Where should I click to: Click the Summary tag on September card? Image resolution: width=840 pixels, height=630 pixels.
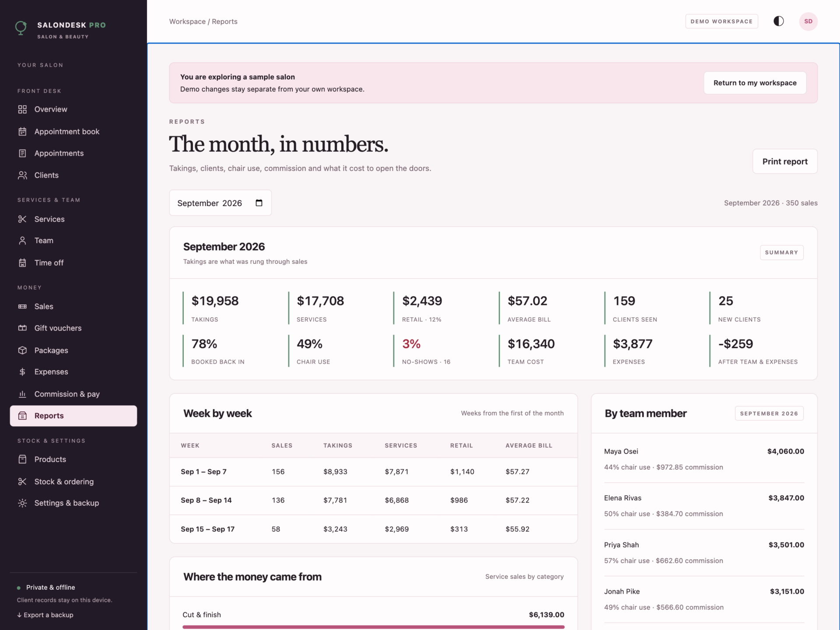(781, 252)
